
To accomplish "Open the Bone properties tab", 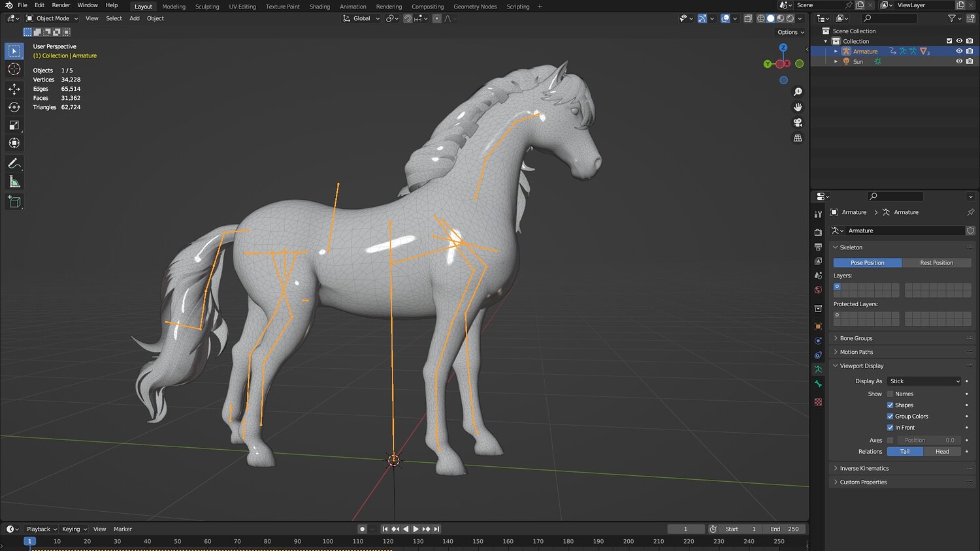I will click(818, 384).
